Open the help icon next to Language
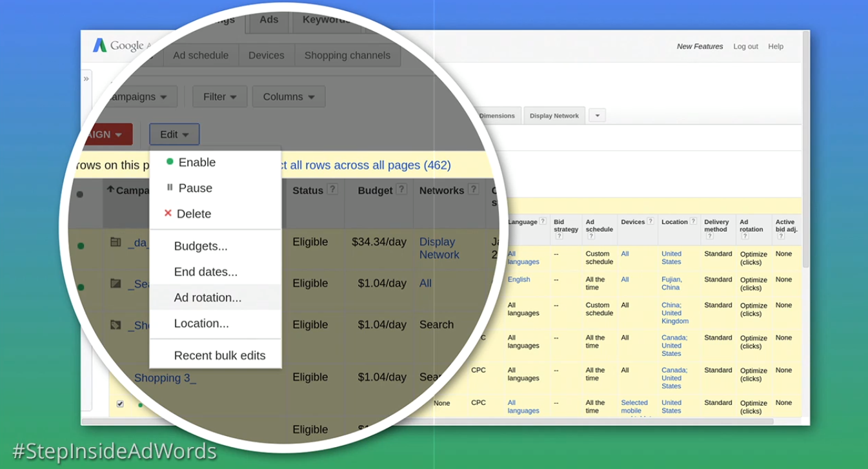This screenshot has height=469, width=868. pos(543,222)
